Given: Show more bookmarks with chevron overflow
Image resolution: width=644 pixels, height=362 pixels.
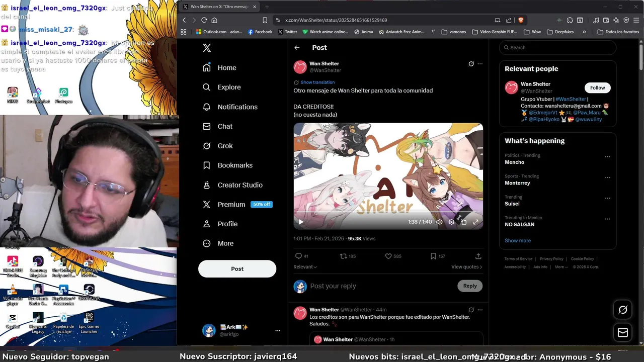Looking at the screenshot, I should 584,32.
